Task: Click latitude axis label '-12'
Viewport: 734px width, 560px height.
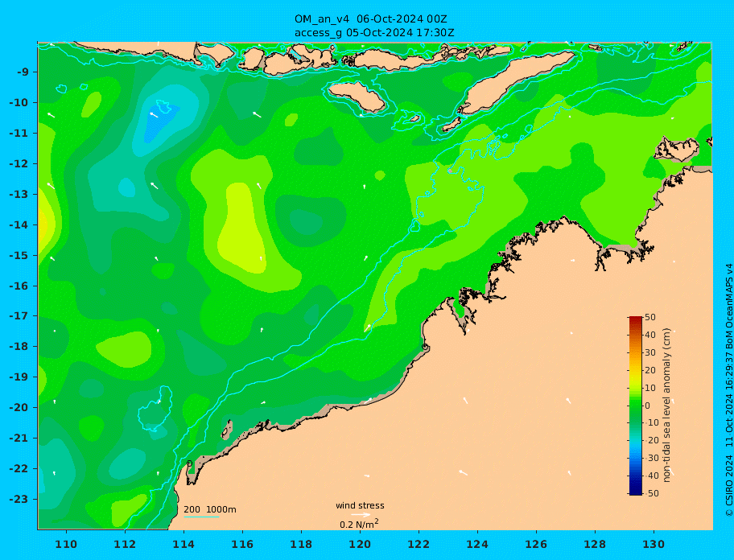Action: [19, 164]
